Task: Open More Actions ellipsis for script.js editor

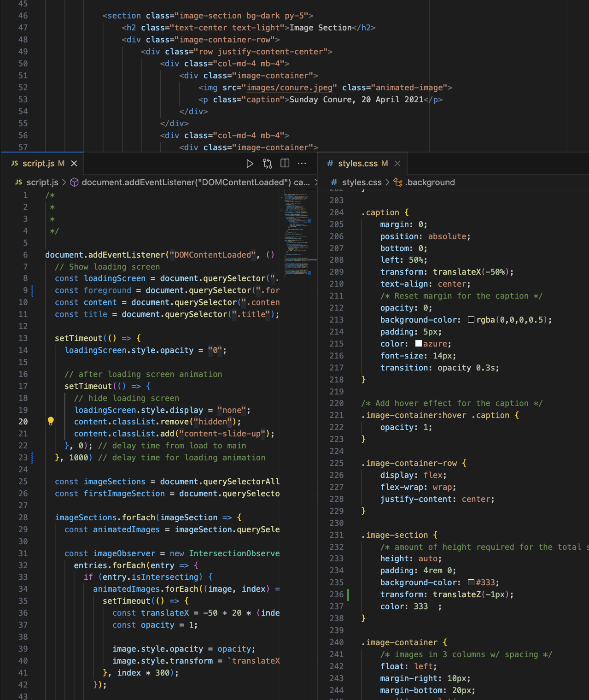Action: tap(302, 164)
